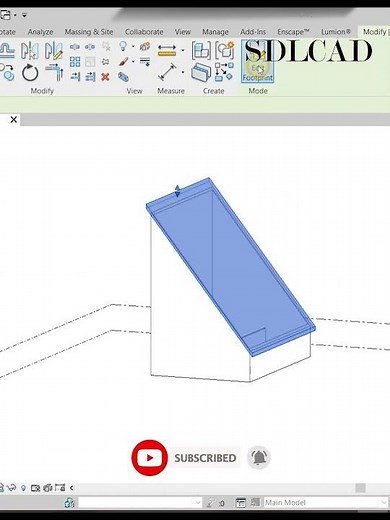Click the Design Options icon

coord(240,502)
